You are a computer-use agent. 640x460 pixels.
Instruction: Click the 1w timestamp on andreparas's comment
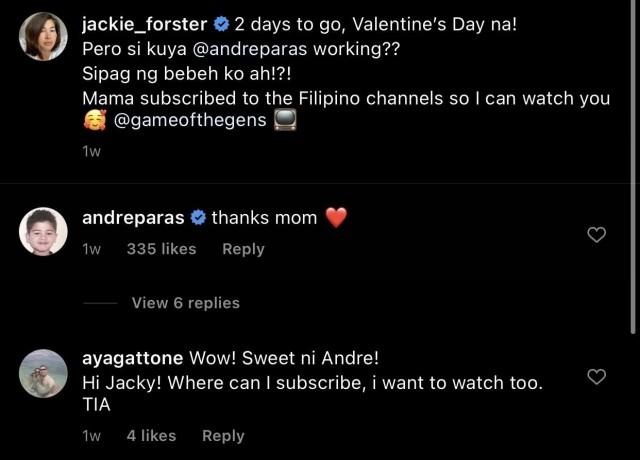[x=91, y=249]
